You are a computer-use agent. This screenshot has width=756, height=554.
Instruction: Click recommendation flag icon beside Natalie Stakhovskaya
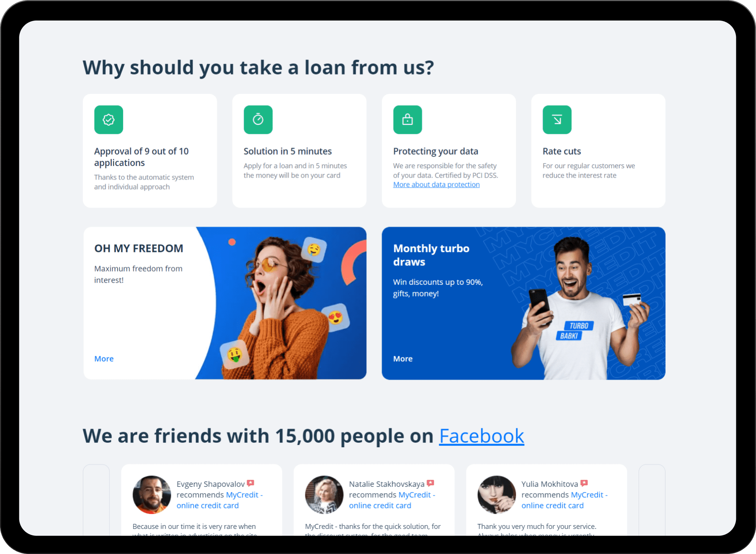pyautogui.click(x=430, y=483)
